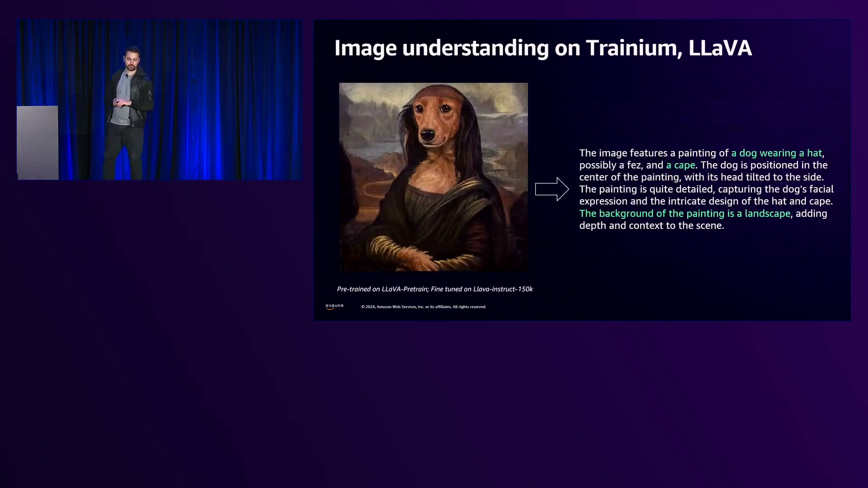Click the highlighted text 'a dog wearing a hat'
The image size is (868, 488).
776,153
